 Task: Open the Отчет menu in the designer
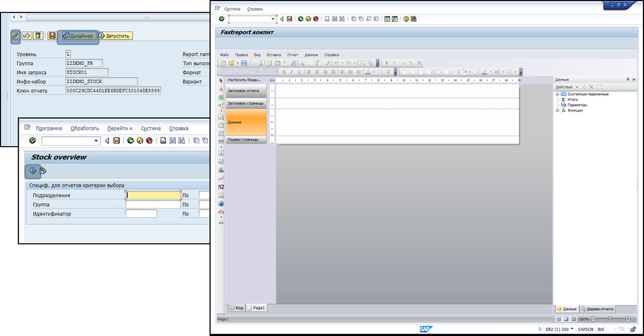[x=292, y=55]
